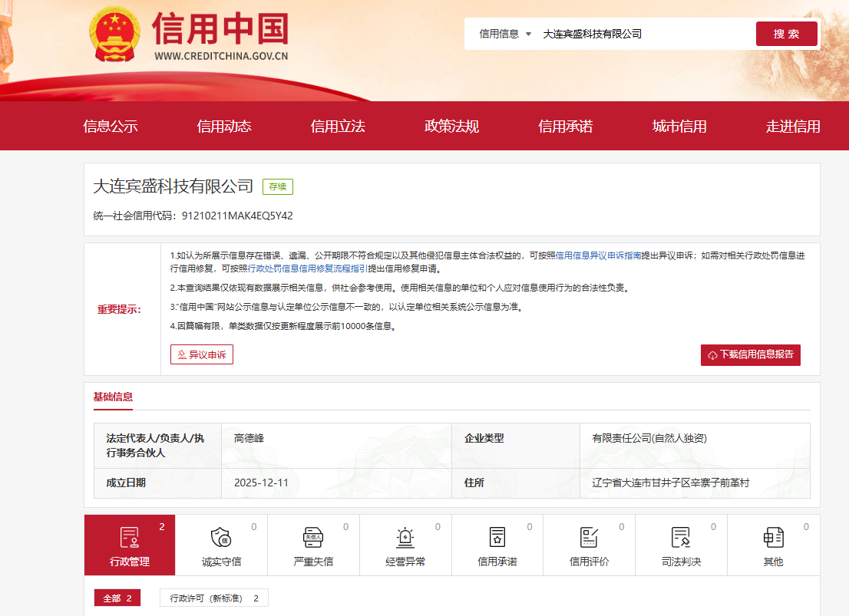Open the 城市信用 navigation item
The image size is (849, 616).
(679, 127)
